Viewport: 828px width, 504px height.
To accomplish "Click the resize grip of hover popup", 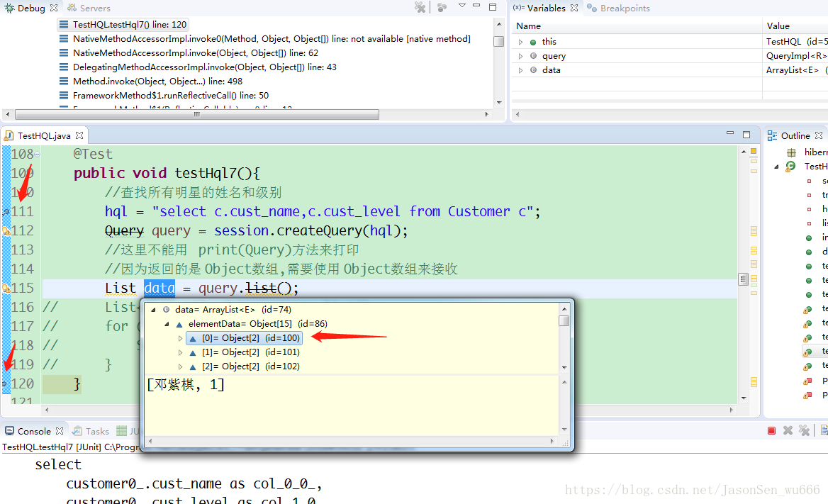I will [566, 443].
